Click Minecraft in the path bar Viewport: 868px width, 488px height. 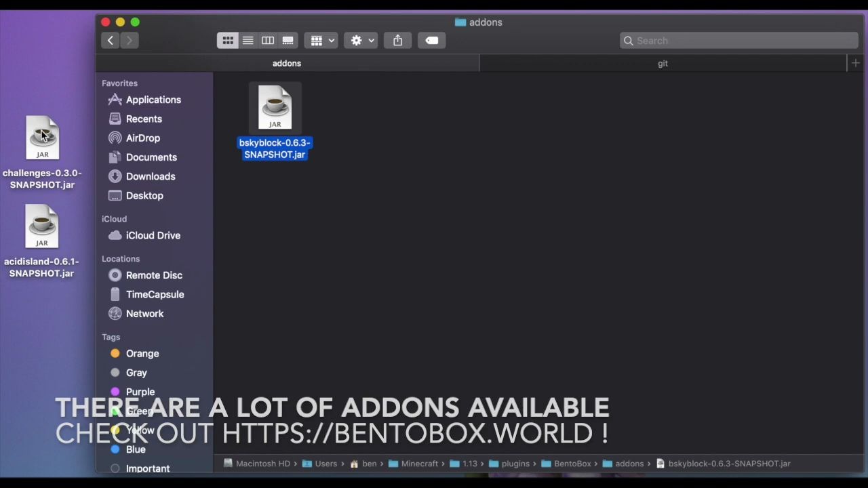click(x=413, y=464)
